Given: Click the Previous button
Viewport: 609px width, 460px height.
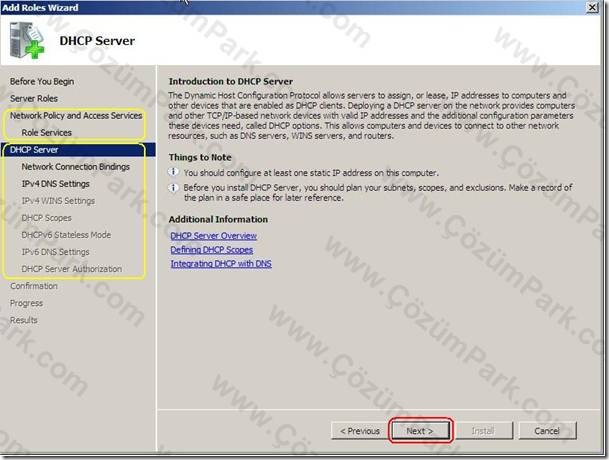Looking at the screenshot, I should pos(360,431).
